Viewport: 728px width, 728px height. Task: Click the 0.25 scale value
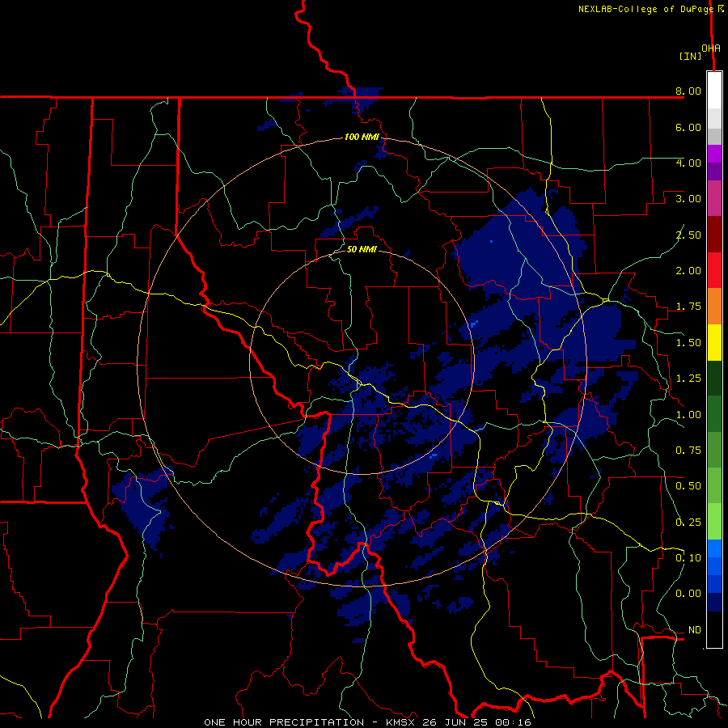point(688,523)
